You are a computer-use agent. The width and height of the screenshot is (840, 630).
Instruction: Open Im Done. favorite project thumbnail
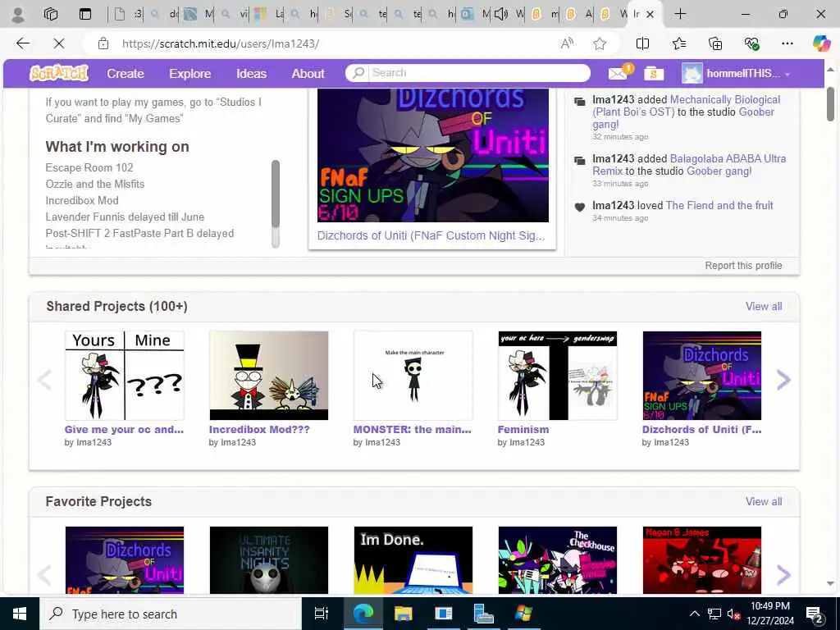413,559
